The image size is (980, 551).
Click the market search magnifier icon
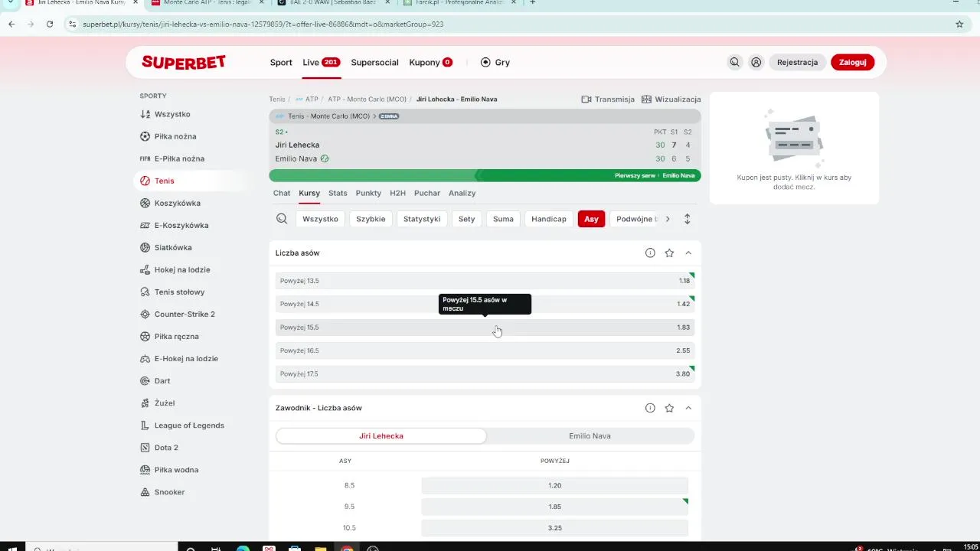coord(282,219)
